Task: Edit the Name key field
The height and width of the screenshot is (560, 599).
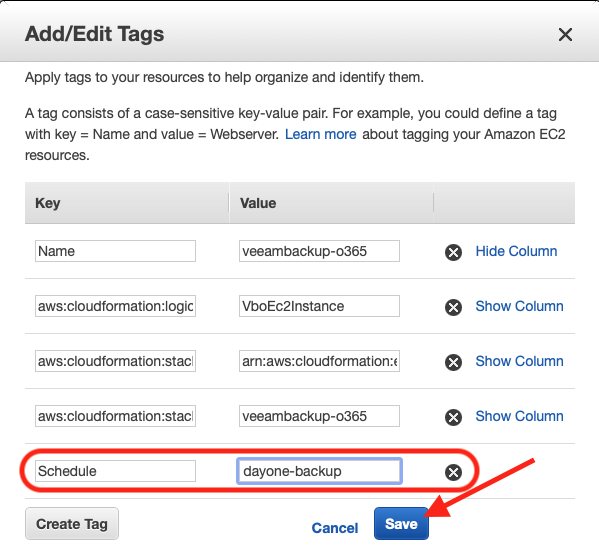Action: click(x=115, y=251)
